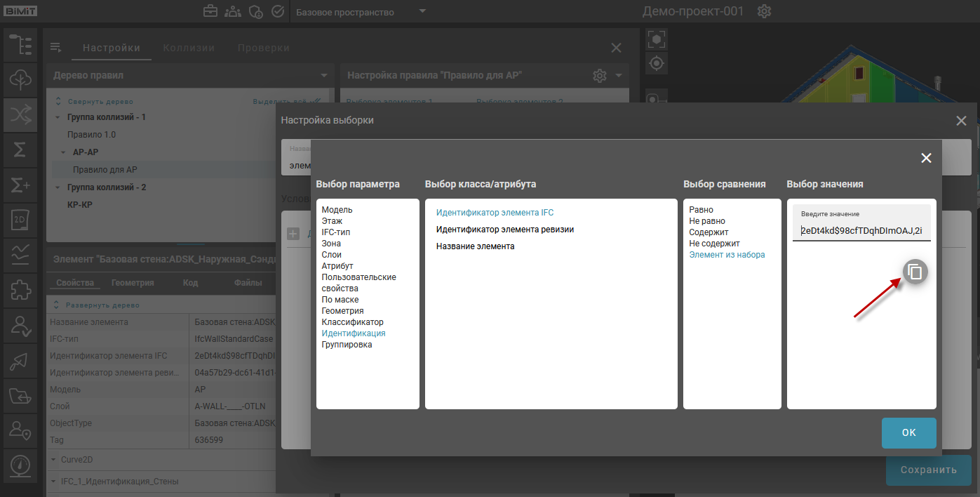The height and width of the screenshot is (497, 980).
Task: Click the Введите значение input field
Action: [x=861, y=230]
